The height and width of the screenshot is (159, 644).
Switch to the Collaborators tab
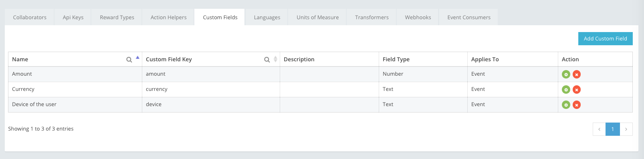point(30,17)
